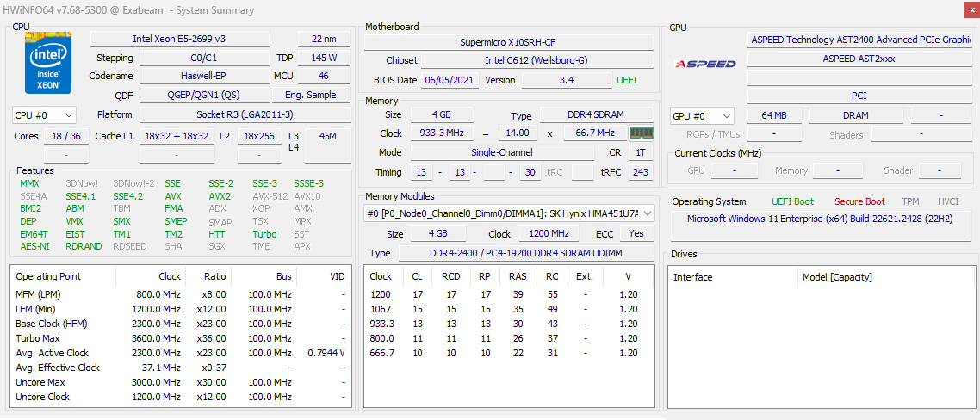
Task: Click the Intel Xeon E5-2699 v3 name field
Action: pyautogui.click(x=179, y=39)
